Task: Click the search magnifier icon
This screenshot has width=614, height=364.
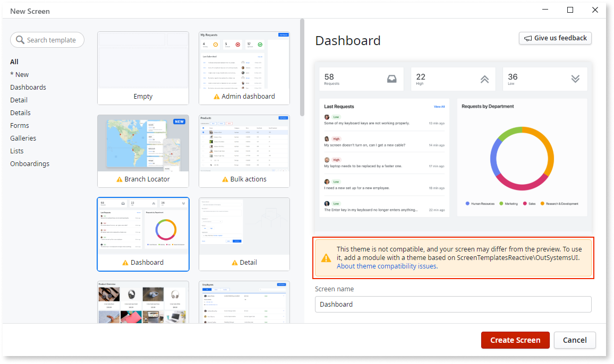Action: click(20, 40)
